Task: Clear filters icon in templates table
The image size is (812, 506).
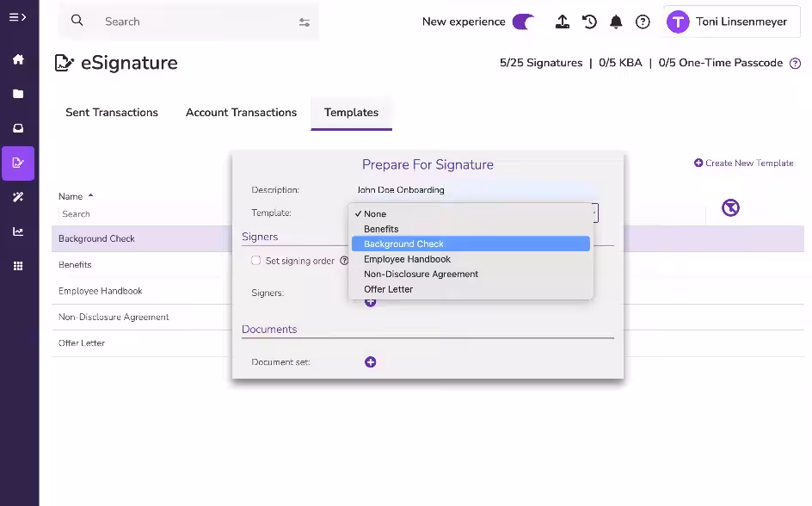Action: (x=730, y=207)
